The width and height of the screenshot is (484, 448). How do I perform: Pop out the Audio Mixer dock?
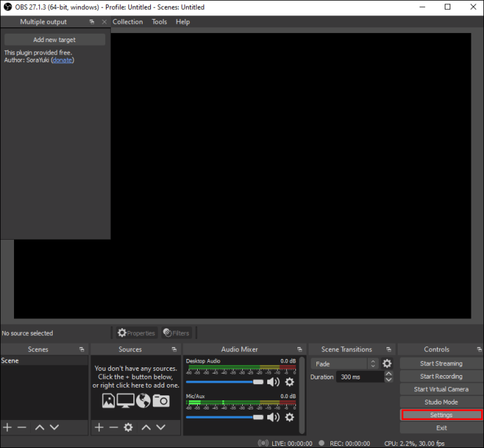click(300, 349)
